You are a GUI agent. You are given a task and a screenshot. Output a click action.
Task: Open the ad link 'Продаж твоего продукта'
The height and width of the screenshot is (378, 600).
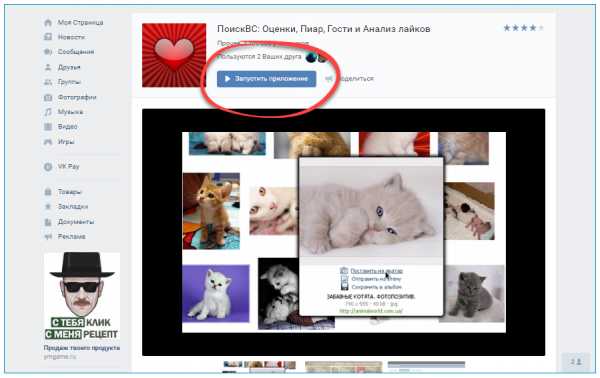point(82,348)
